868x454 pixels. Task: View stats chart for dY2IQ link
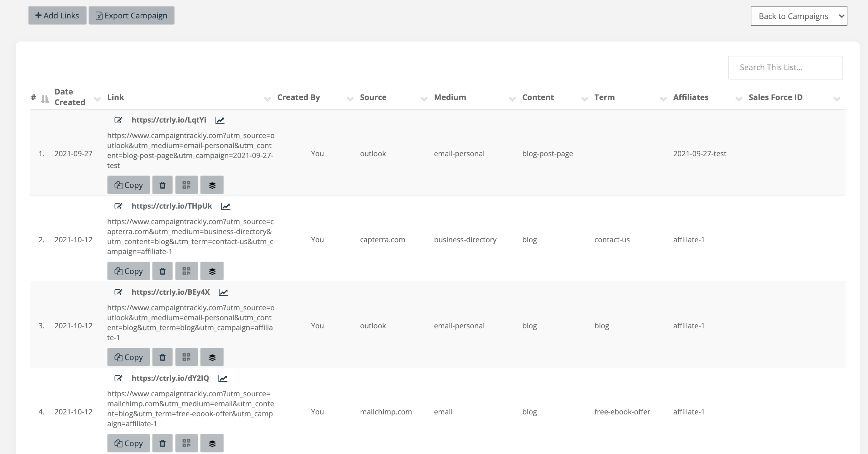click(x=223, y=378)
